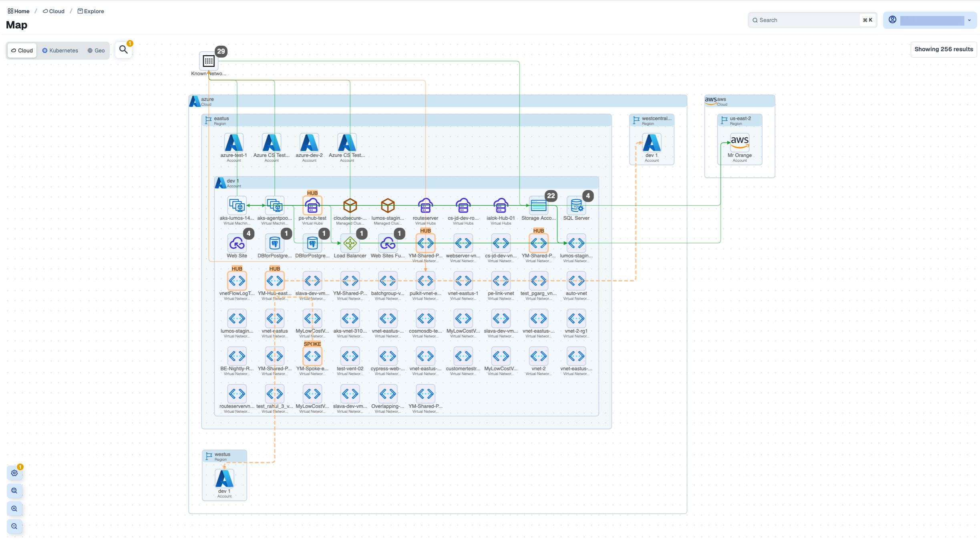The height and width of the screenshot is (540, 980).
Task: Click the zoom-to-fit magnifier icon
Action: pos(14,490)
